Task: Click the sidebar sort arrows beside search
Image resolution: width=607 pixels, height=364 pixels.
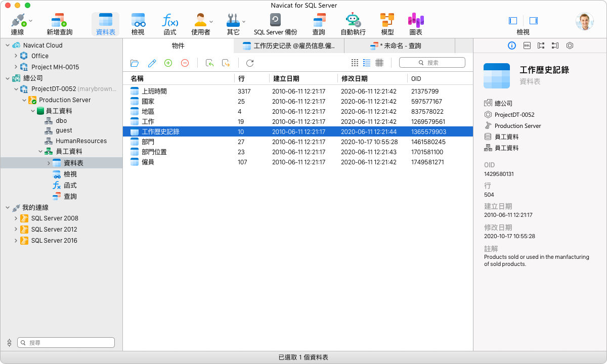Action: pyautogui.click(x=9, y=343)
